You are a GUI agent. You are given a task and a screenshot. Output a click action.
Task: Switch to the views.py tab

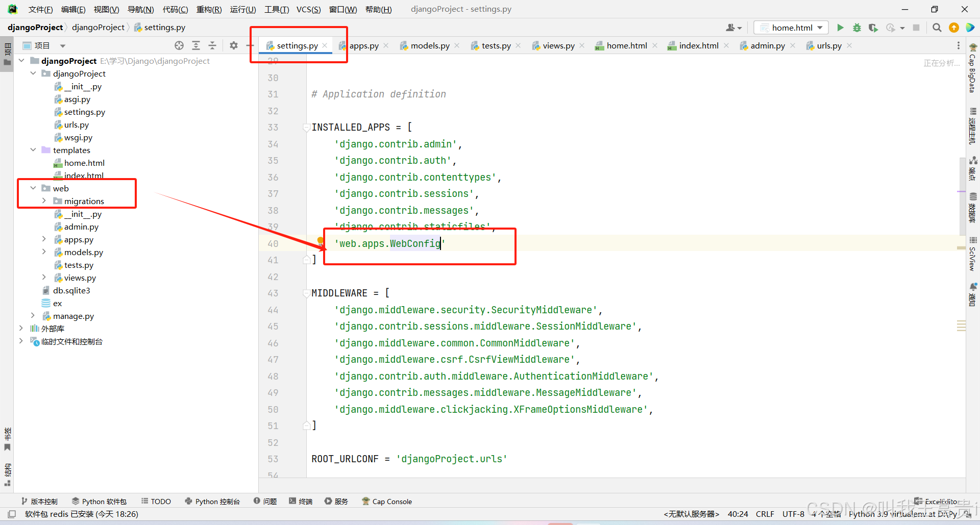(x=558, y=45)
